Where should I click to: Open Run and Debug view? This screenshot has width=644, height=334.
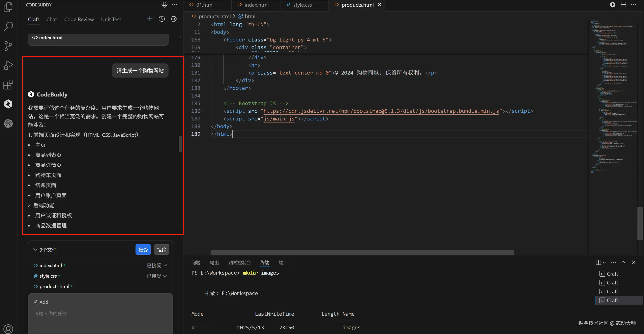[8, 65]
